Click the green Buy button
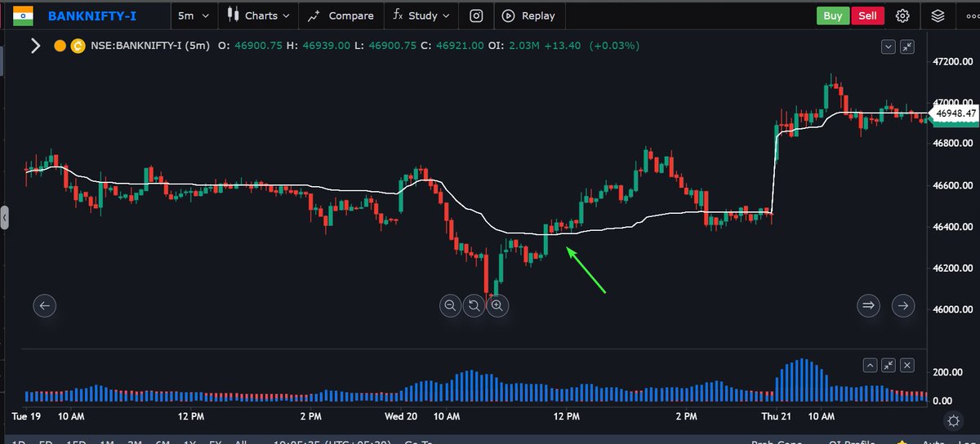Screen dimensions: 980x444 pos(833,16)
